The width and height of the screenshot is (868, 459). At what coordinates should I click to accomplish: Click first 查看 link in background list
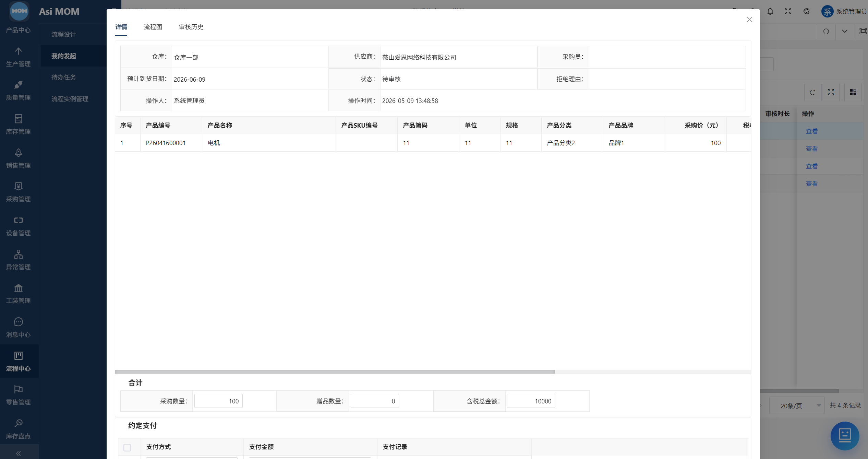point(811,131)
